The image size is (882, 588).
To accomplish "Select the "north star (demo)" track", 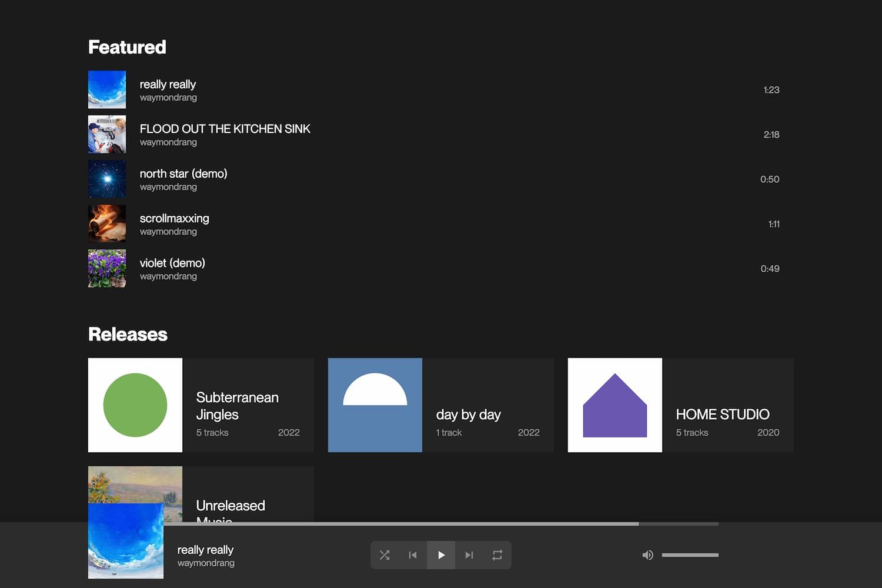I will 183,174.
